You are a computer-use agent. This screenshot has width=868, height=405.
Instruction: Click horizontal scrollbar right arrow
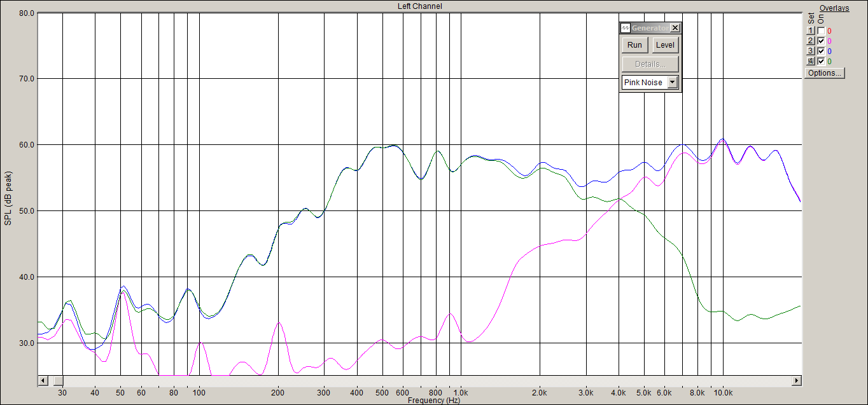pyautogui.click(x=796, y=380)
